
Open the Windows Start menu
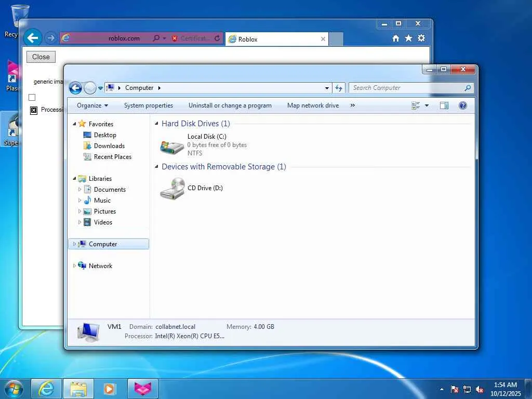[x=14, y=389]
